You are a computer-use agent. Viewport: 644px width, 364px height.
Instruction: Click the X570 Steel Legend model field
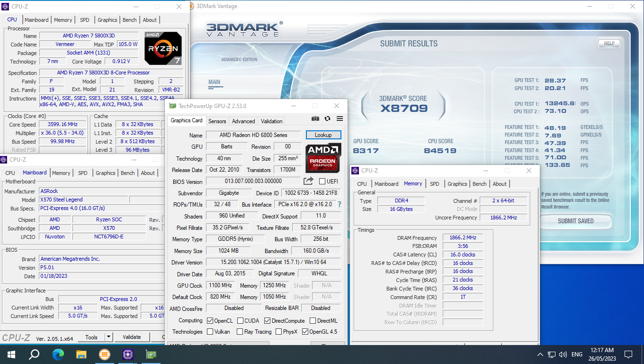tap(83, 200)
